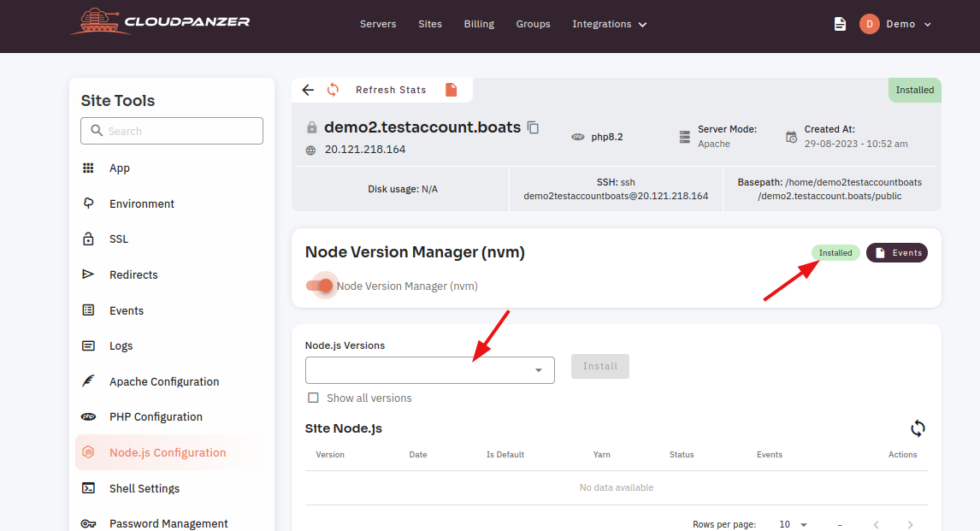
Task: Click the Date column header
Action: click(418, 455)
